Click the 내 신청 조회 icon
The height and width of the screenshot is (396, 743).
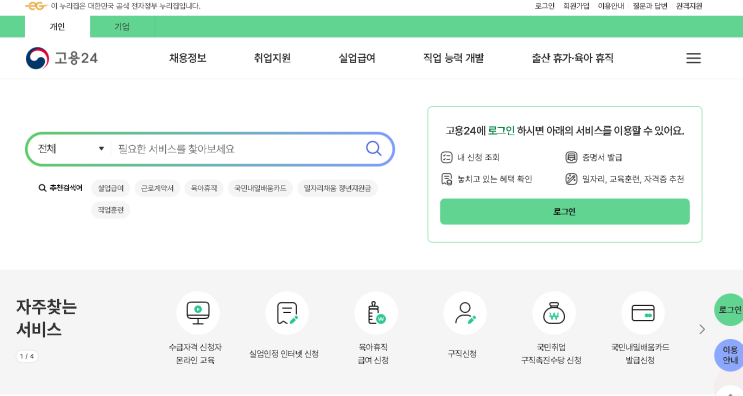click(446, 157)
